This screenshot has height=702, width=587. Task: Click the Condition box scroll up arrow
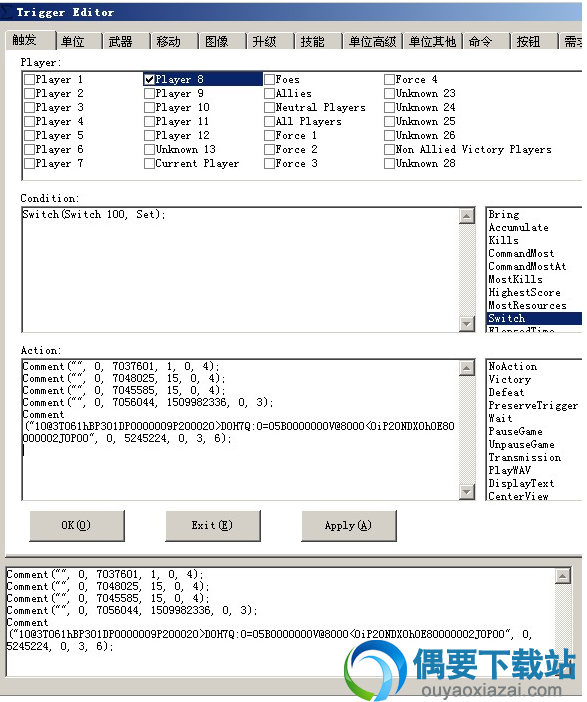(467, 216)
